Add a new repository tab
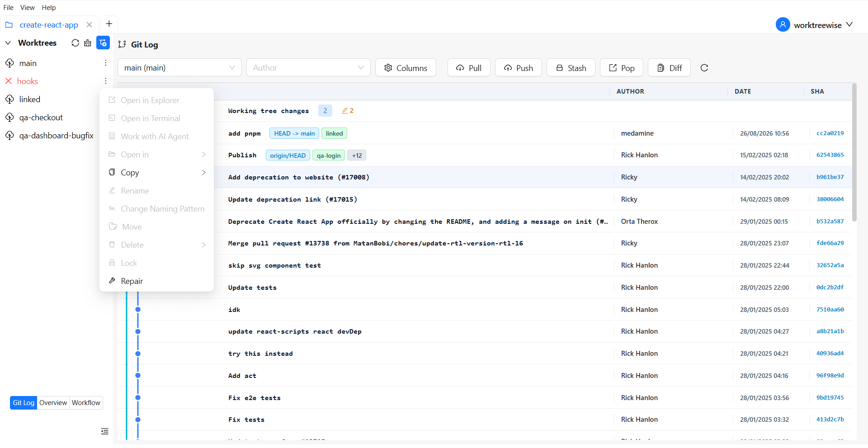 (109, 24)
